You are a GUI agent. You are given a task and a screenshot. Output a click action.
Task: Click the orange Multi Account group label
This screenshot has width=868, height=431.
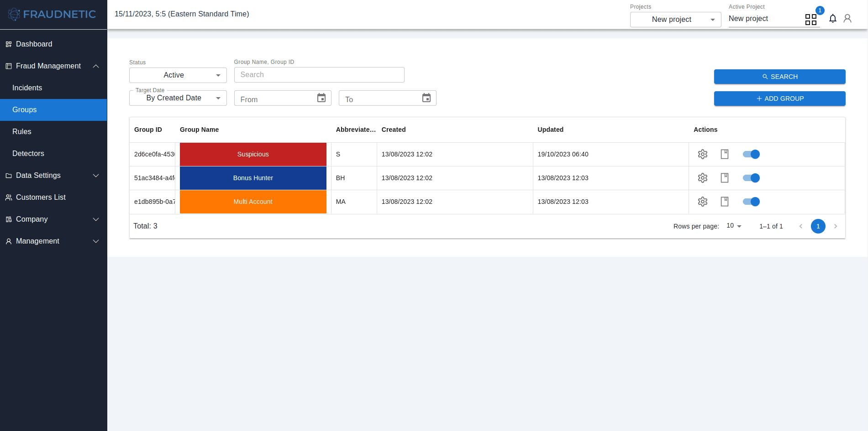253,202
